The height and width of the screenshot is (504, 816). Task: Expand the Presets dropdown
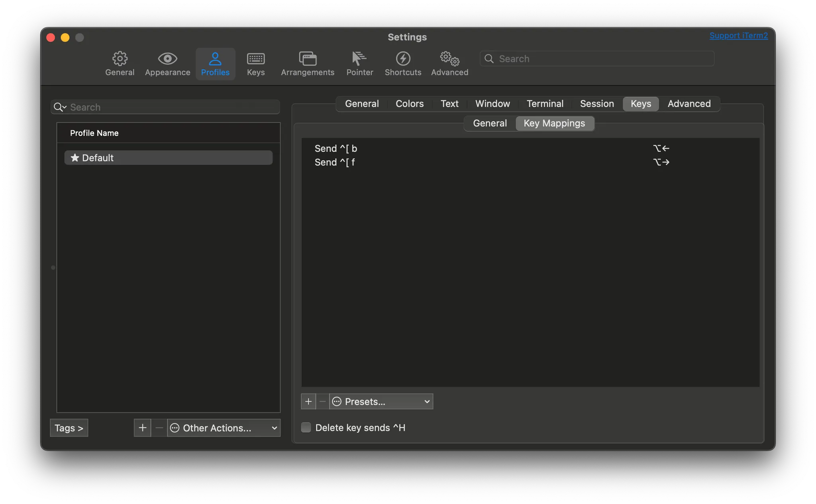click(x=381, y=402)
